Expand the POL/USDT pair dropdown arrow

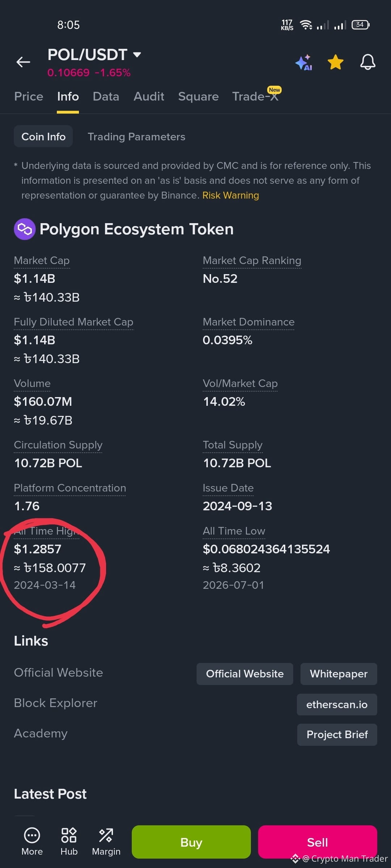(x=137, y=55)
